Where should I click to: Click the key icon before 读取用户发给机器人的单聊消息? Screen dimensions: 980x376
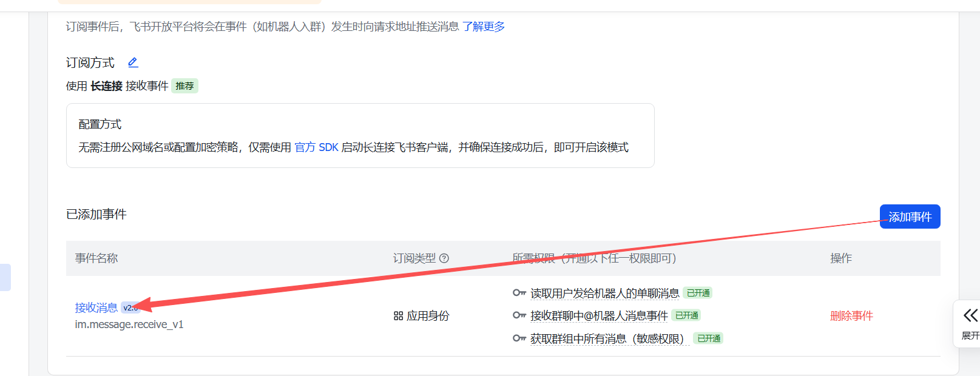(519, 293)
